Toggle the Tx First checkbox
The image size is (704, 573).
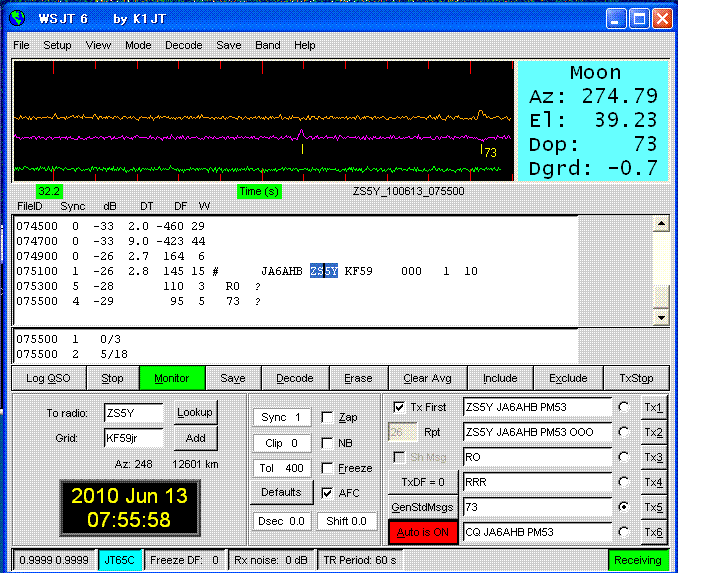pos(400,407)
